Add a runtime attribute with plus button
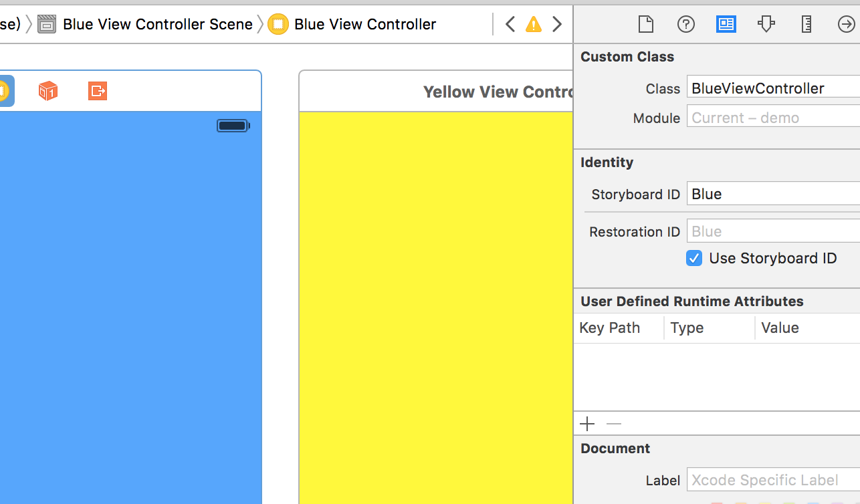Screen dimensions: 860x504 pos(587,424)
